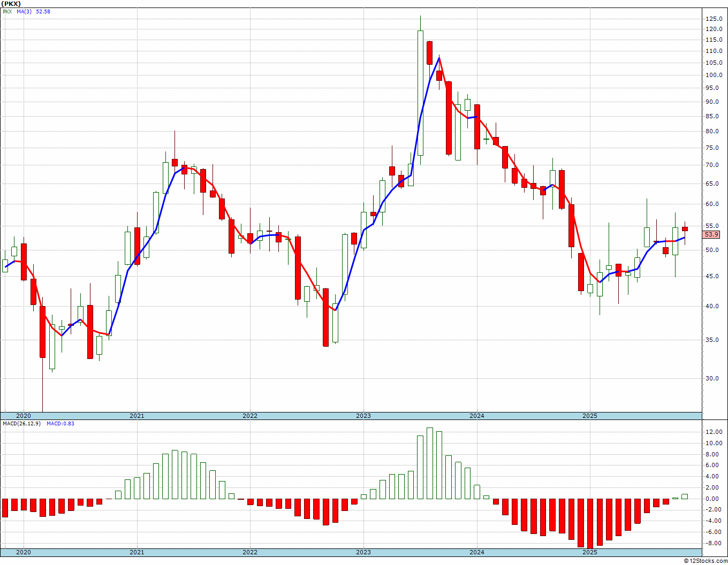The image size is (728, 565).
Task: Click the 2.00 MACD axis label
Action: coord(712,487)
